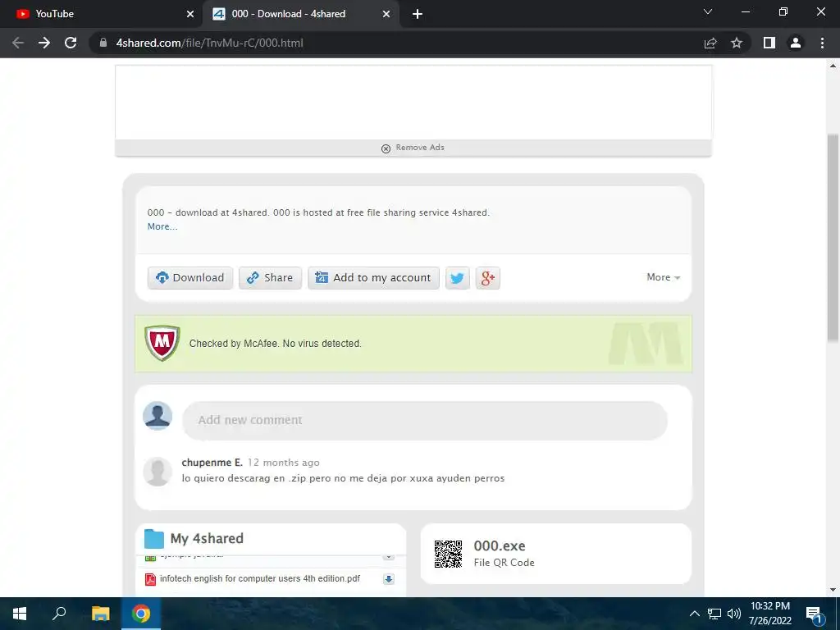
Task: Show hidden system tray icons
Action: pos(694,614)
